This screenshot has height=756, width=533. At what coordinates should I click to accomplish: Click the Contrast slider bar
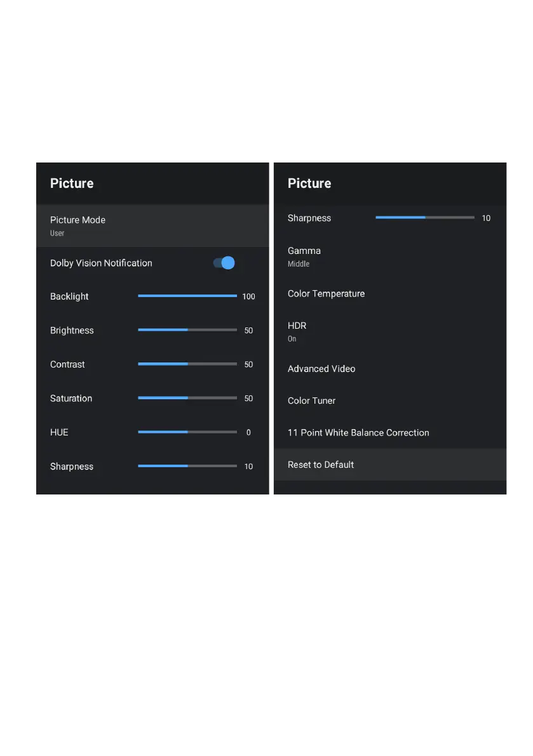pyautogui.click(x=187, y=364)
